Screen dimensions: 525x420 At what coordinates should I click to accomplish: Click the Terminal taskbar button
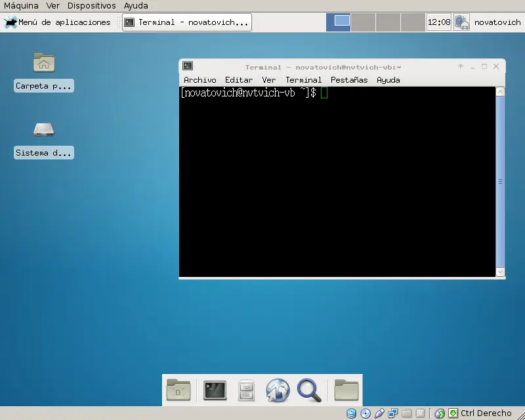pyautogui.click(x=187, y=22)
